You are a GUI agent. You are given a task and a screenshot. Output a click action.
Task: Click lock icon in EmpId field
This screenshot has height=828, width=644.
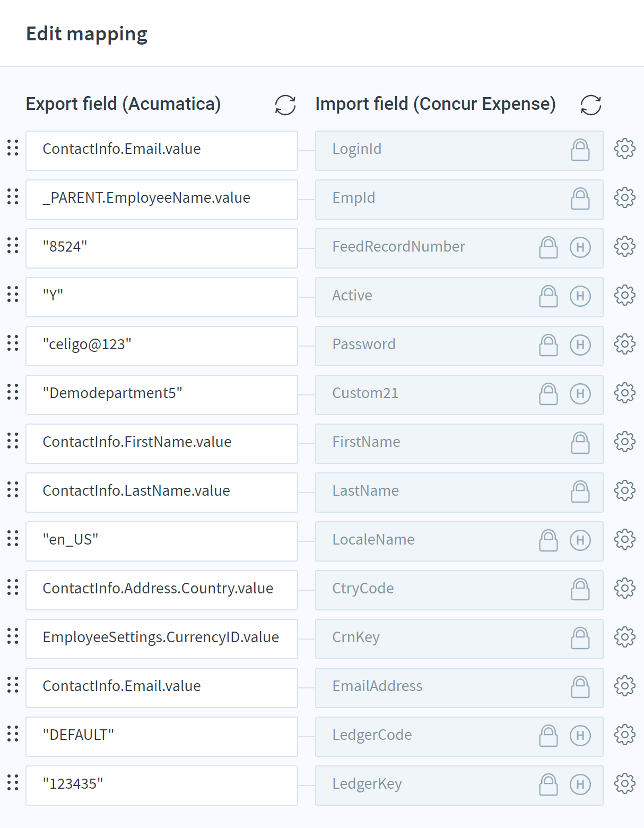[580, 199]
